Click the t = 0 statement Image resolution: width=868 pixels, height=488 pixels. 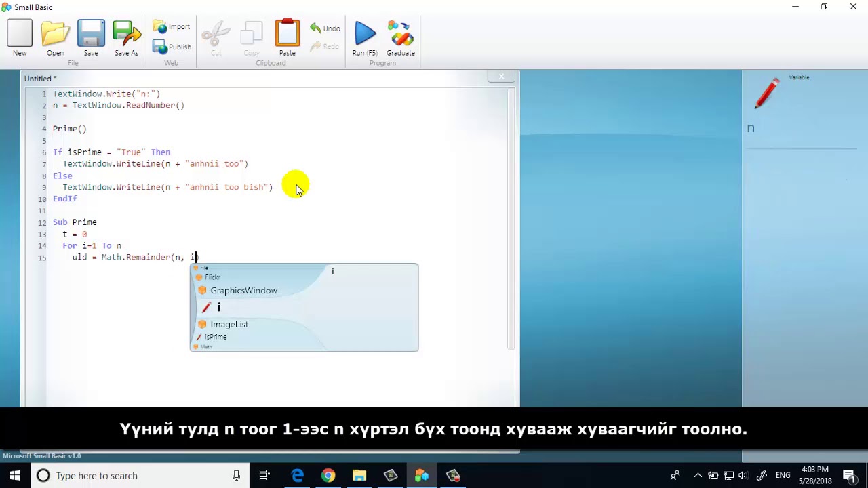click(x=75, y=234)
